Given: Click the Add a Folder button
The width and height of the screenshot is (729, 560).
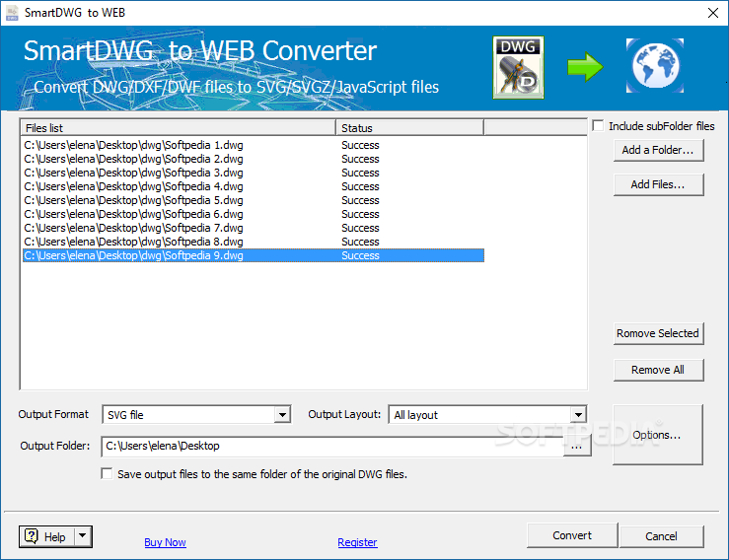Looking at the screenshot, I should pos(658,150).
